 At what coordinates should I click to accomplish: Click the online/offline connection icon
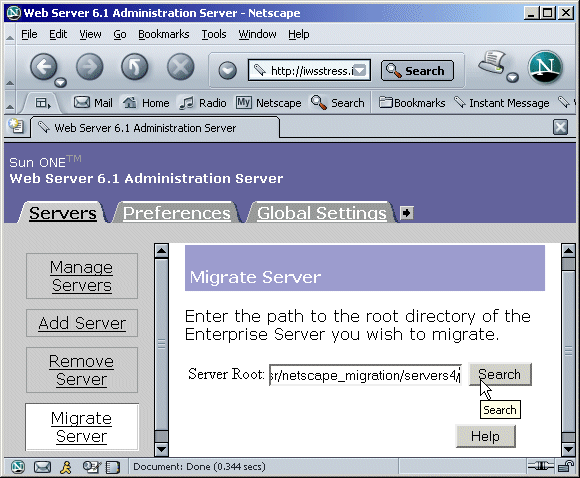540,467
